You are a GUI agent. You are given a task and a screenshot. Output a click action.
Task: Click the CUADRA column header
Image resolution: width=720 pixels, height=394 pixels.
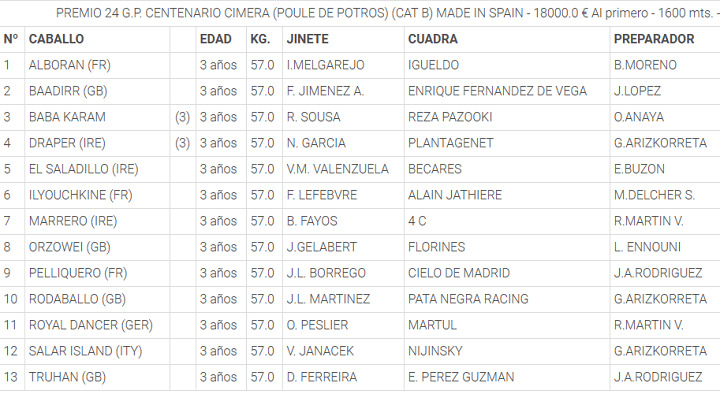(x=433, y=39)
